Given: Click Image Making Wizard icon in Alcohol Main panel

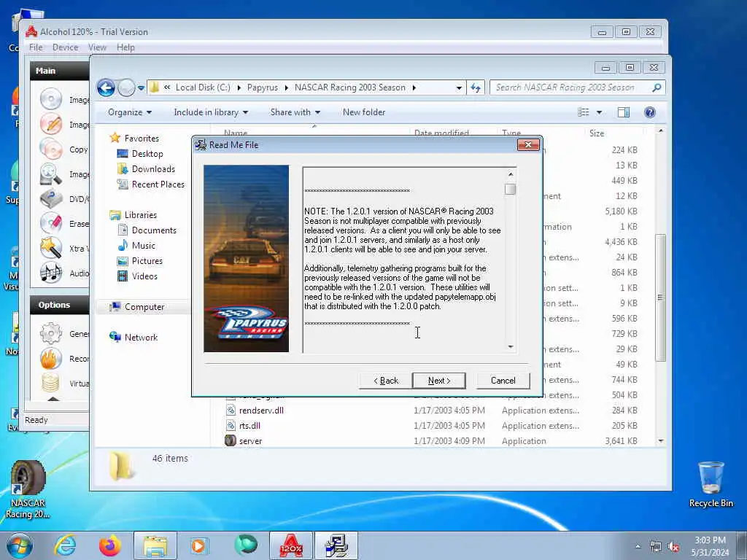Looking at the screenshot, I should (51, 99).
